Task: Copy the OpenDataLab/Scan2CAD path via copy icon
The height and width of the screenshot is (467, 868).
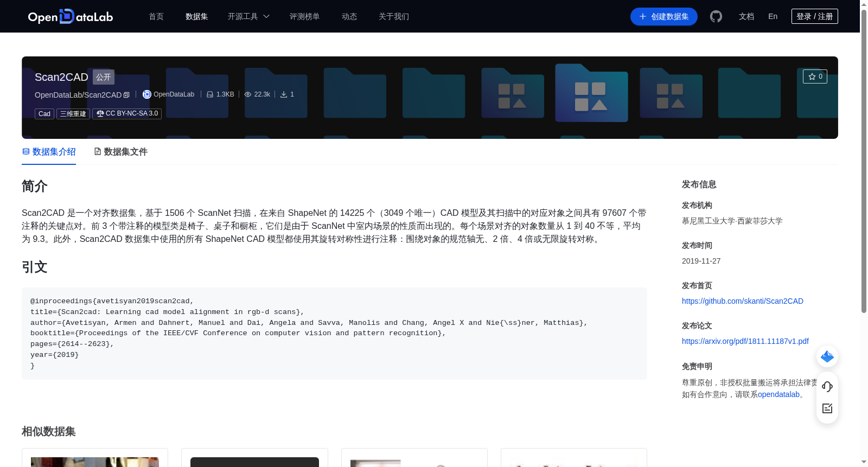Action: coord(126,95)
